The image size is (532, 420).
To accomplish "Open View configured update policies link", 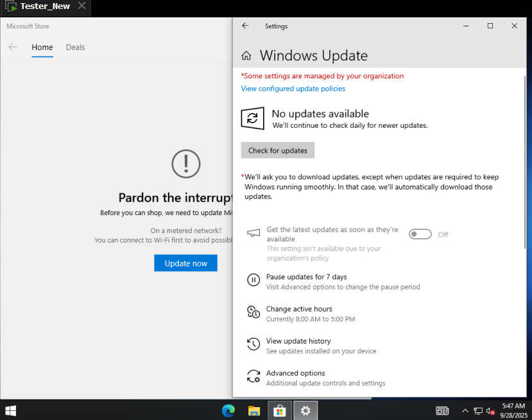I will (293, 89).
